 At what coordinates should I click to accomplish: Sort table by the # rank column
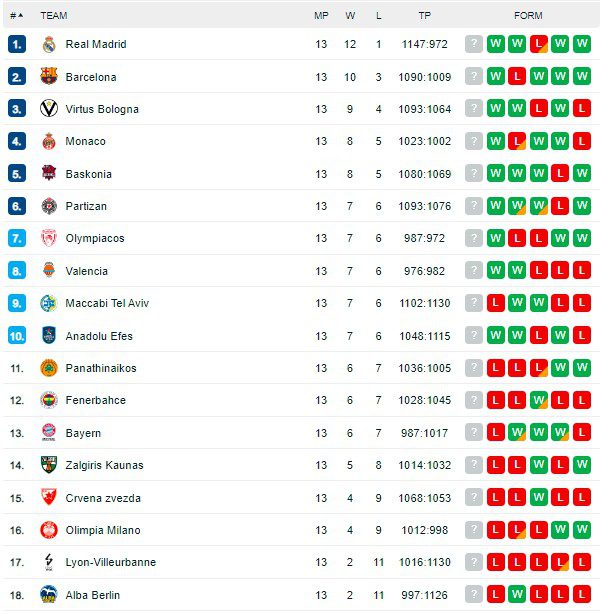[16, 16]
